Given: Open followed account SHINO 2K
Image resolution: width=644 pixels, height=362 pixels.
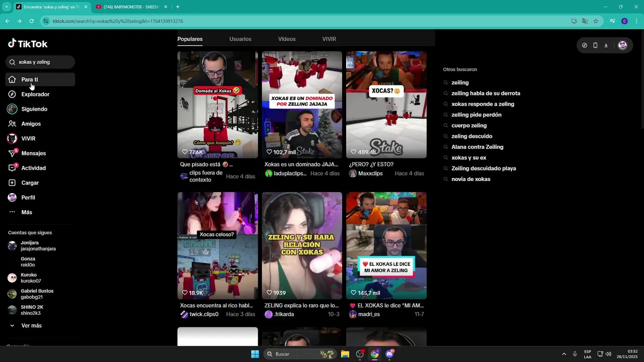Looking at the screenshot, I should (26, 310).
